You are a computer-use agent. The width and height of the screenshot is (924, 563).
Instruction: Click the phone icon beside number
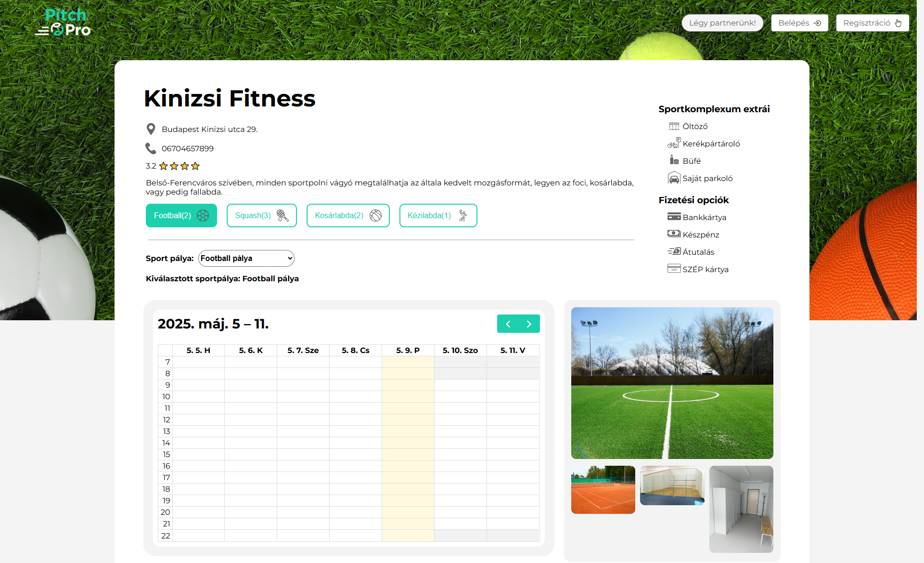click(x=151, y=148)
